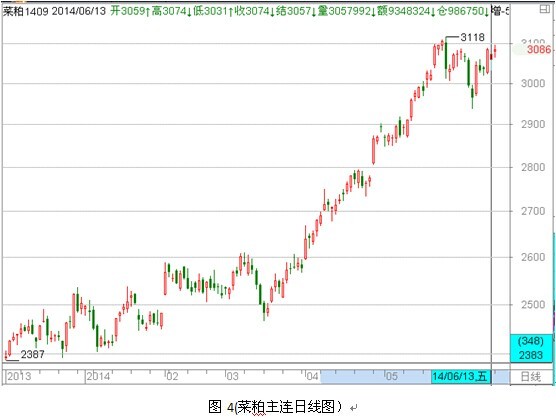Click the 14/06/13 date marker on timeline
The image size is (556, 418).
[460, 376]
